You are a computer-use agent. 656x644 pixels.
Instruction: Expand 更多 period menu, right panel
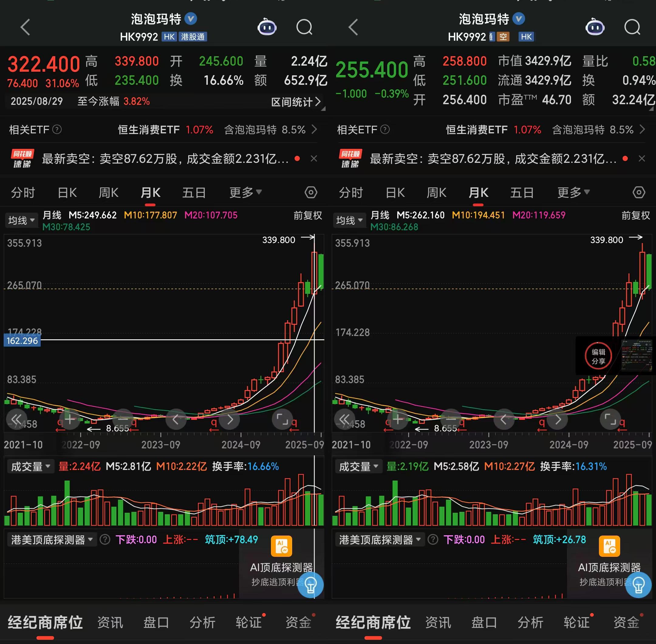point(573,193)
